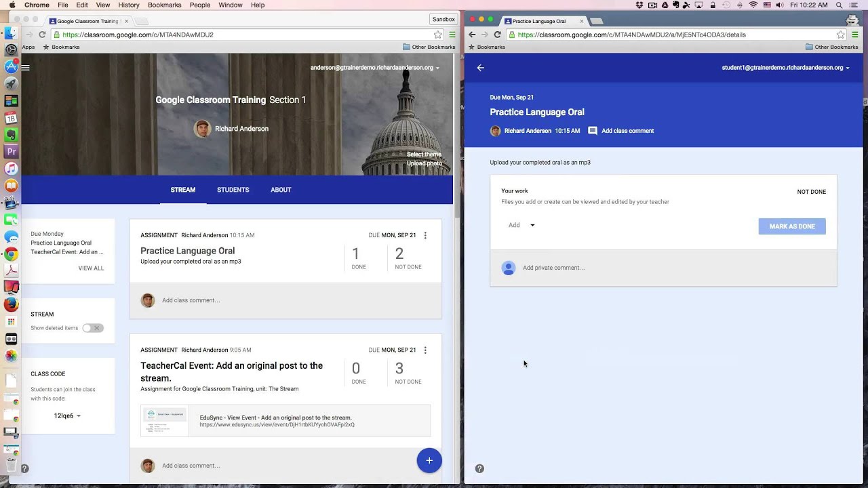Open Premiere Pro from the dock
The width and height of the screenshot is (868, 488).
click(x=11, y=152)
